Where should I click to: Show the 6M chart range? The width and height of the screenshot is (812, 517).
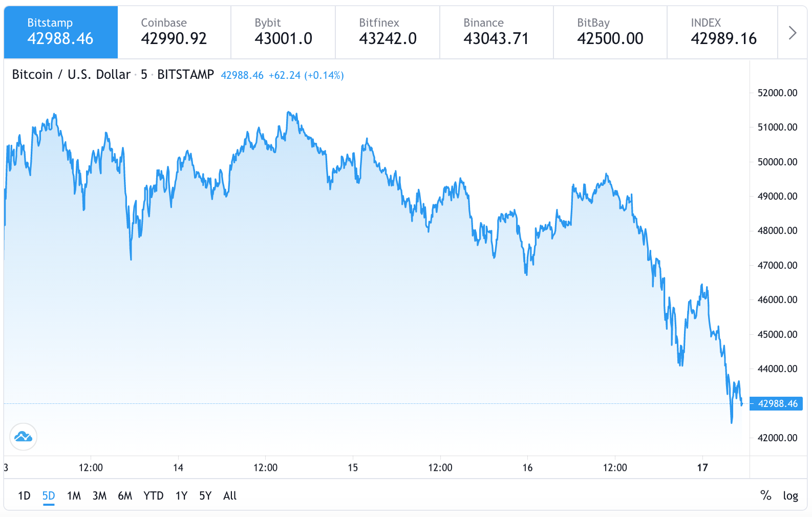pos(125,496)
